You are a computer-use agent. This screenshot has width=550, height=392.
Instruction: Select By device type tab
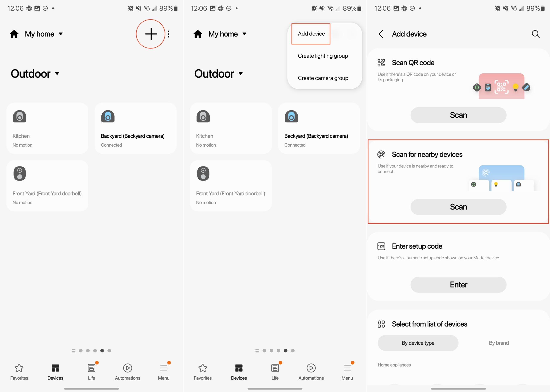click(x=417, y=343)
